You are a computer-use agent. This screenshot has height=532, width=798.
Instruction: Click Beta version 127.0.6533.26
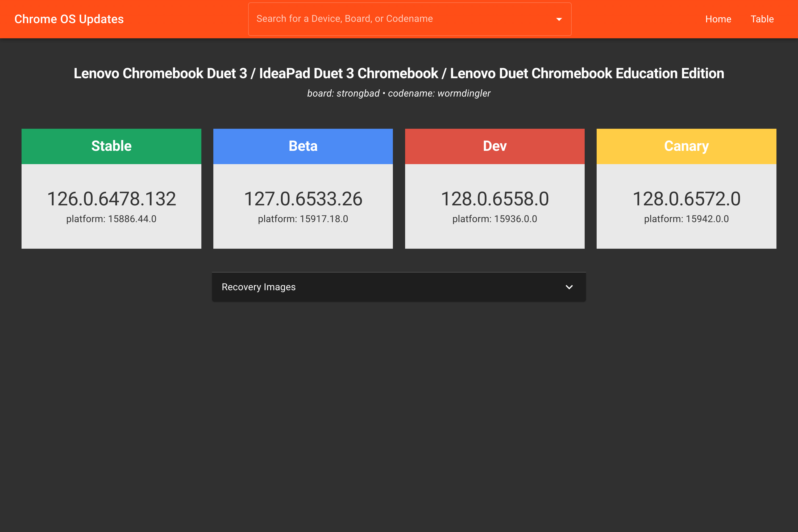coord(303,199)
